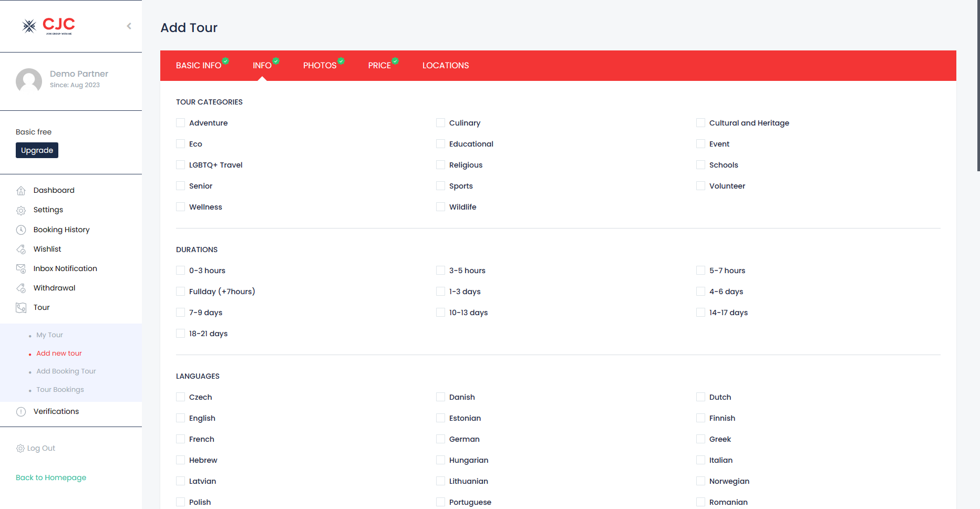Click the Wishlist icon in sidebar
The width and height of the screenshot is (980, 509).
pyautogui.click(x=21, y=250)
